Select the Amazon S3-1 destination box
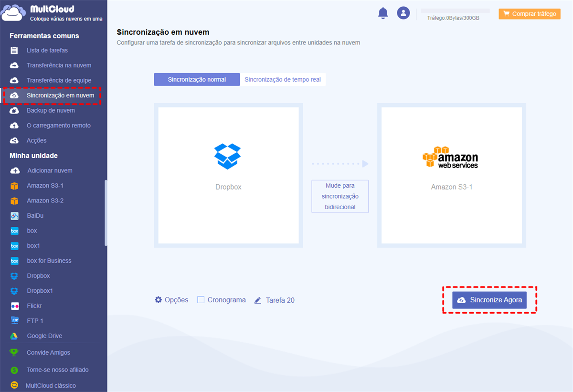Image resolution: width=573 pixels, height=392 pixels. pyautogui.click(x=452, y=175)
